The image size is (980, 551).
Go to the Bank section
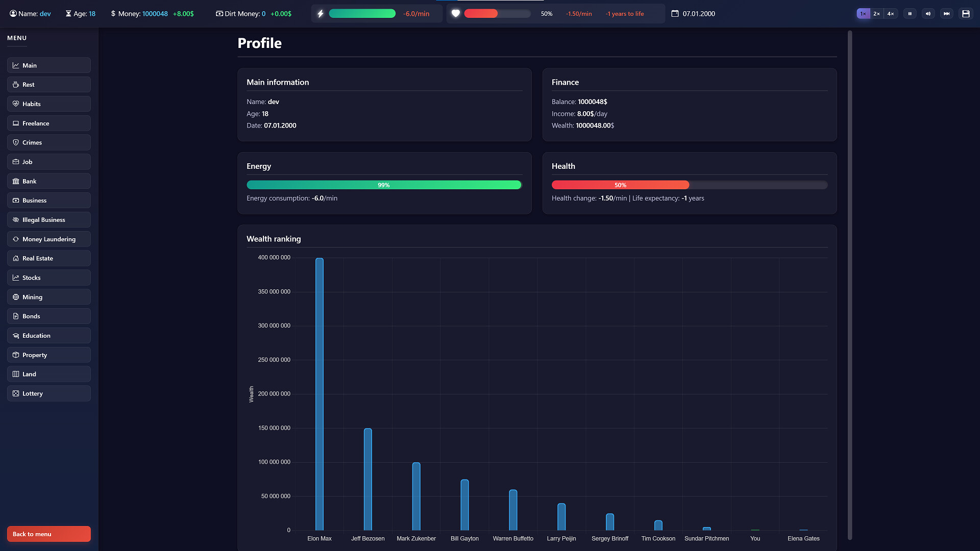pos(49,181)
